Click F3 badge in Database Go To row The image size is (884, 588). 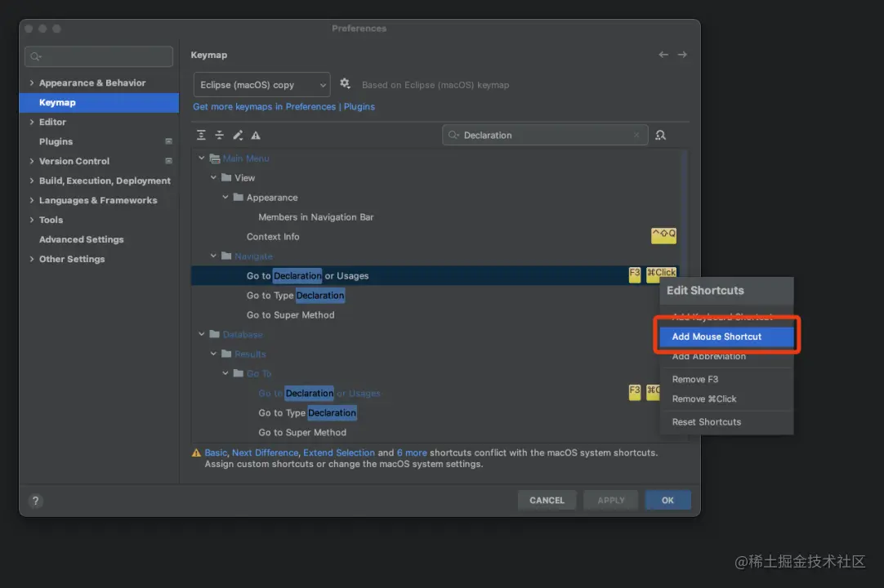(635, 392)
